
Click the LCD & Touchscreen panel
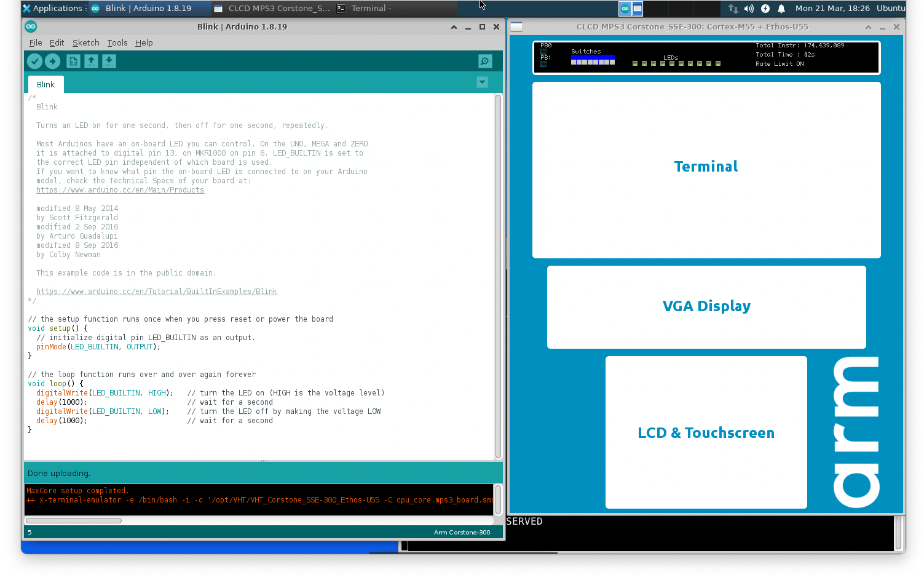pos(706,432)
